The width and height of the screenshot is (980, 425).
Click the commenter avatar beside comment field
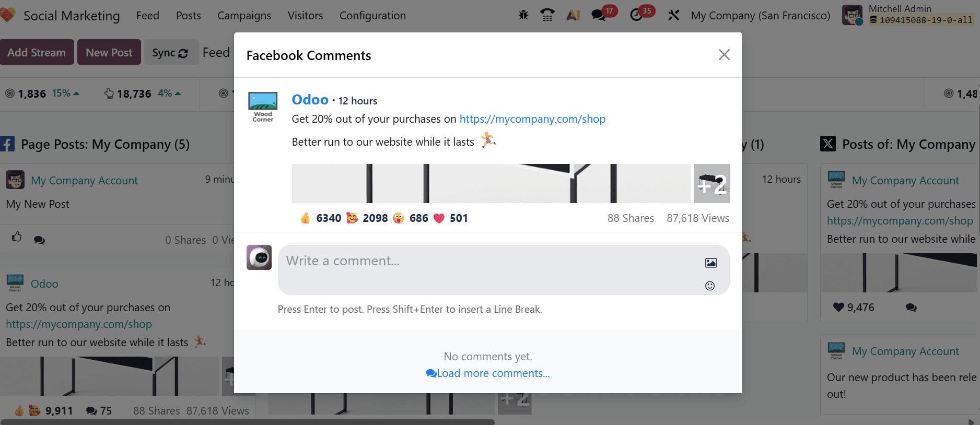(x=259, y=257)
